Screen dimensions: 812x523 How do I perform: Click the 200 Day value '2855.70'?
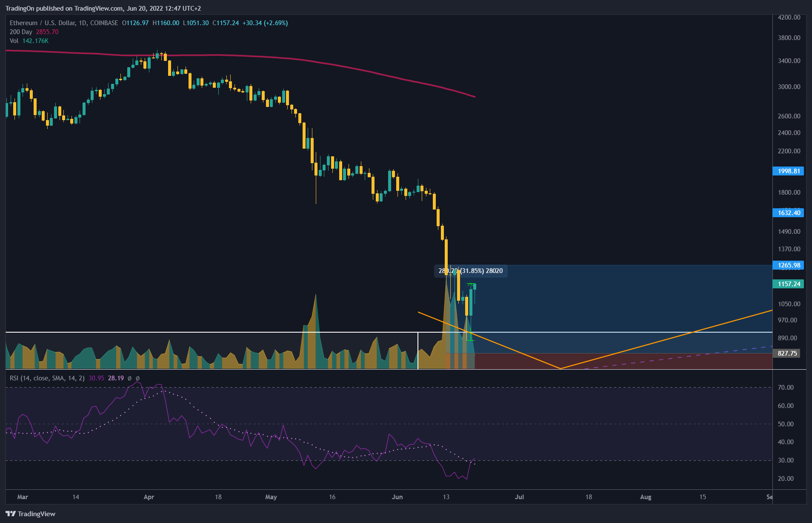click(47, 32)
